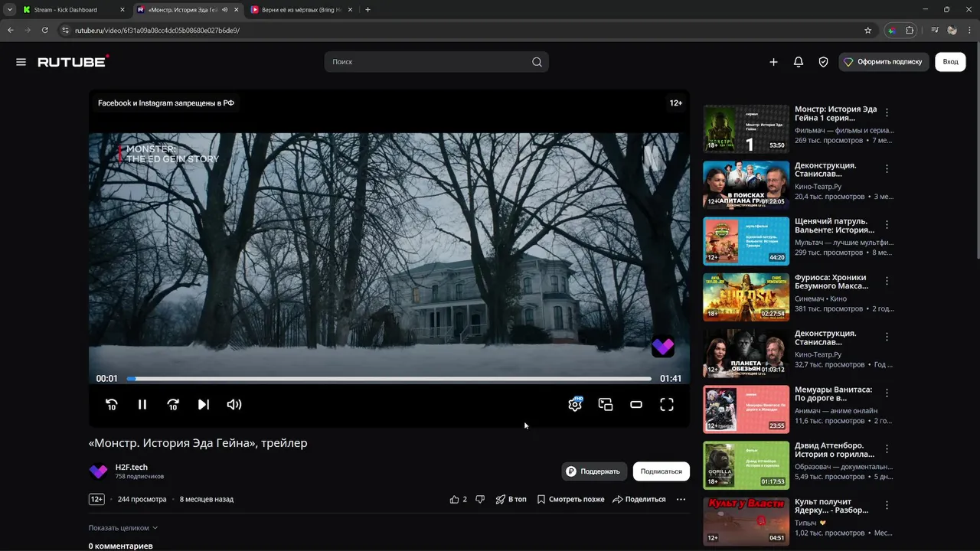Open 'Культ получит Ядерку' video title
980x551 pixels.
coord(831,506)
